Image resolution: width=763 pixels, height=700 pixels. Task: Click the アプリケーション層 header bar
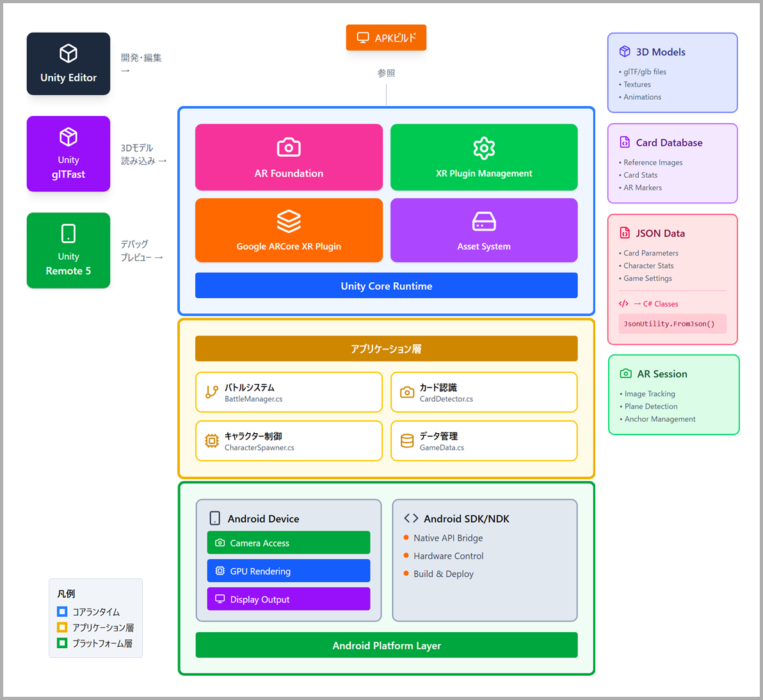tap(386, 349)
